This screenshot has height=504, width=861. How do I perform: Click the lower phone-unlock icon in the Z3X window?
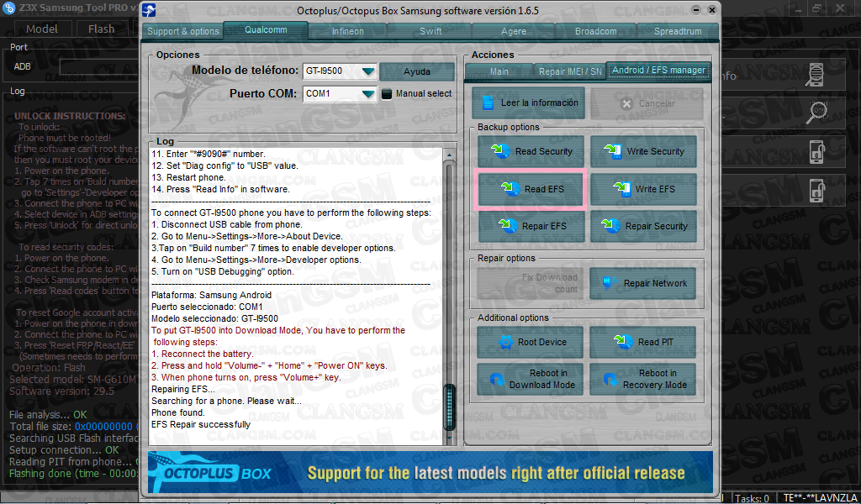(817, 191)
